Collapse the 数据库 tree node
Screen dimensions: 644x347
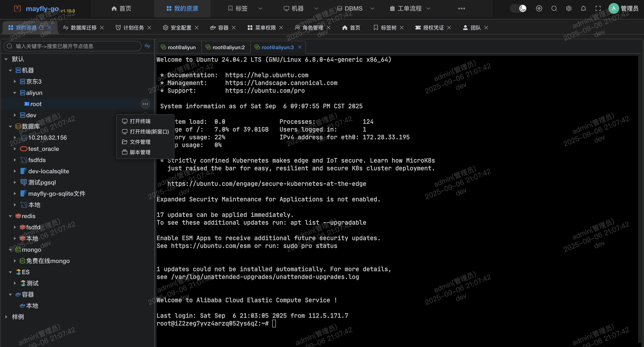[x=10, y=126]
